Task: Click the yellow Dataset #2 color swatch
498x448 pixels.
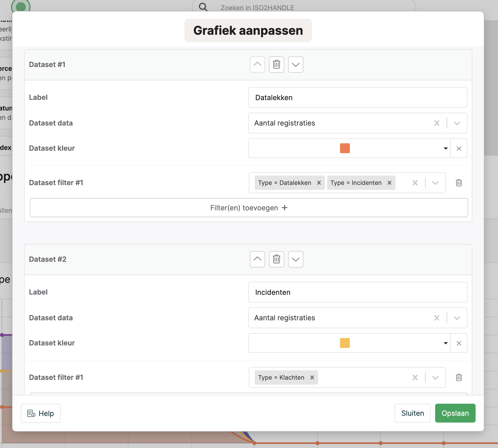Action: pyautogui.click(x=345, y=343)
